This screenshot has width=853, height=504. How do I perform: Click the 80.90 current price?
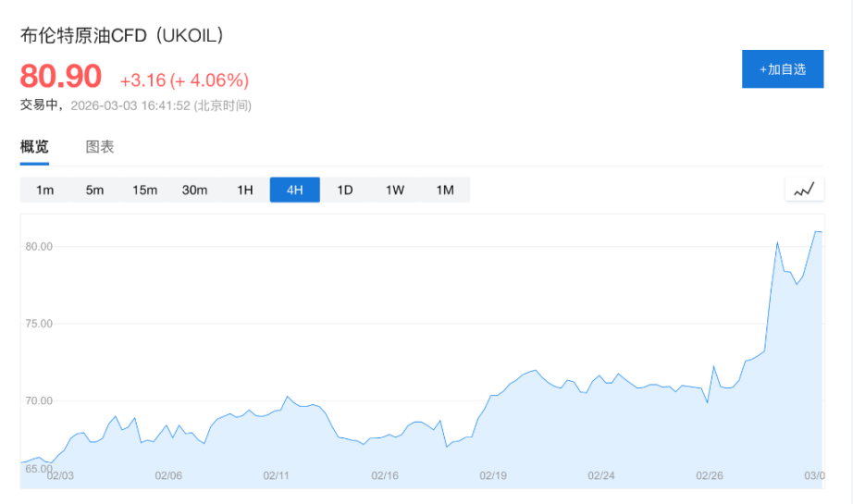click(x=61, y=77)
